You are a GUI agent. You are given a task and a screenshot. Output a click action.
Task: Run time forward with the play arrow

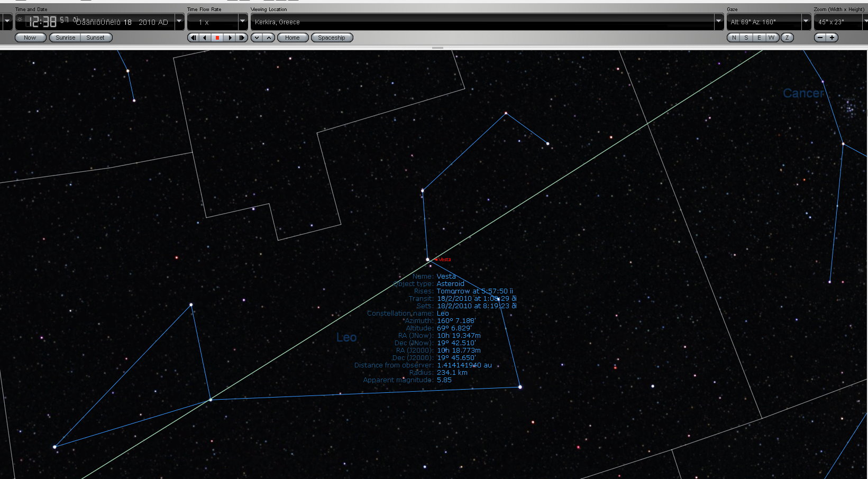pyautogui.click(x=230, y=38)
